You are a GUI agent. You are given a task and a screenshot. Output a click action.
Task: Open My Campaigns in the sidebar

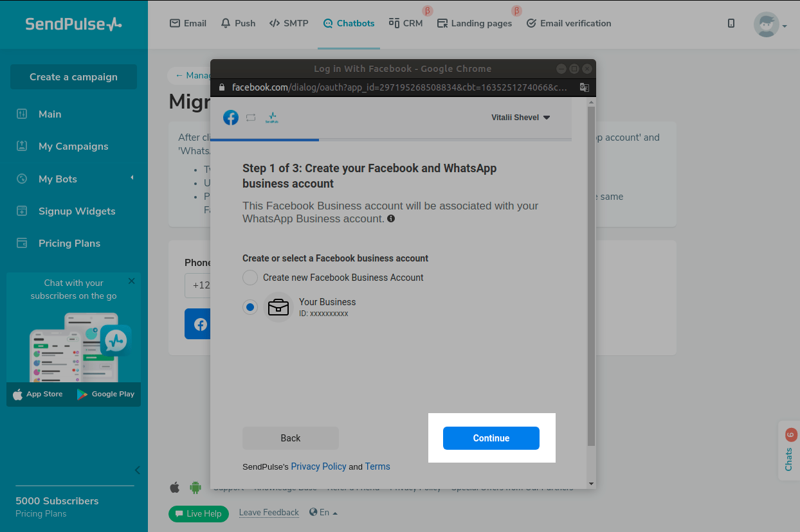pos(73,146)
